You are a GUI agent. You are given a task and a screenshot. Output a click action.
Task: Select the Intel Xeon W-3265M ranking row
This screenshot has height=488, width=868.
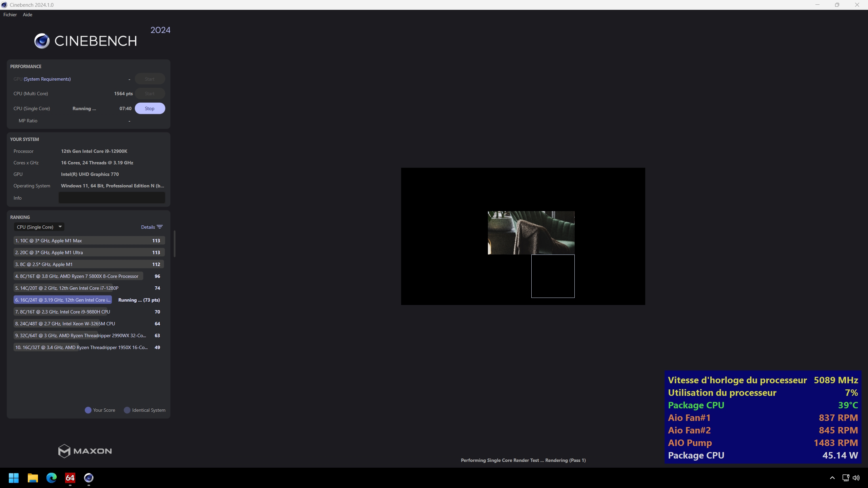pyautogui.click(x=89, y=324)
